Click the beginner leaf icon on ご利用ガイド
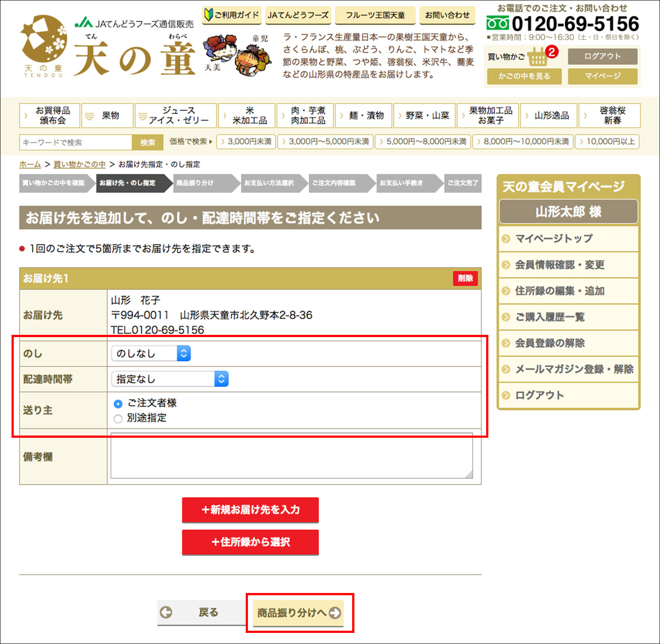Screen dimensions: 660x644 (x=208, y=15)
